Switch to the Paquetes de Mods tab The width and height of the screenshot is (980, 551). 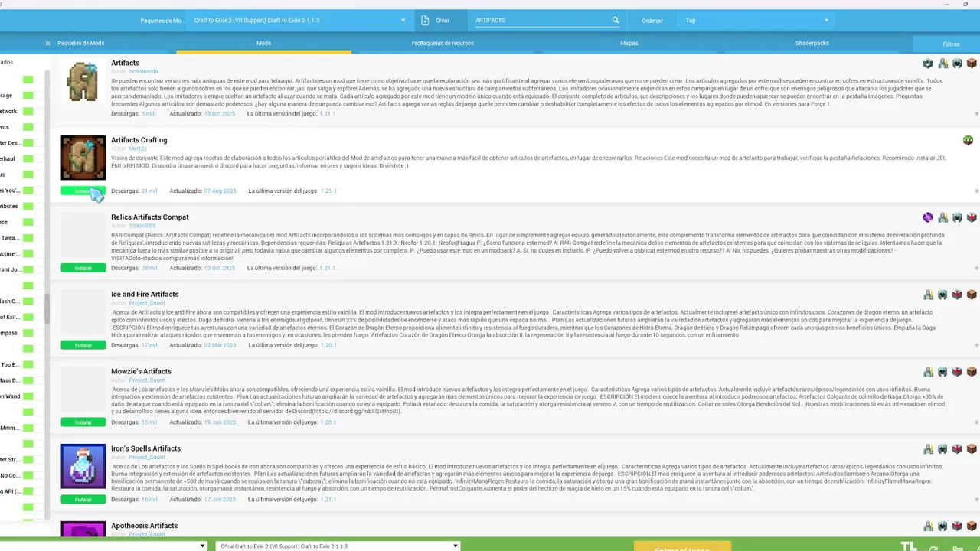point(80,44)
